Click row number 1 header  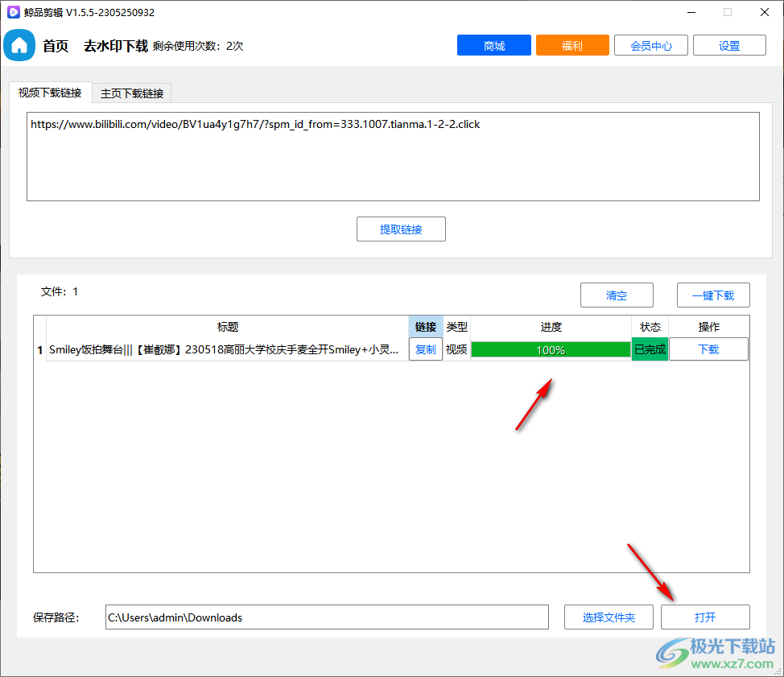[x=40, y=349]
